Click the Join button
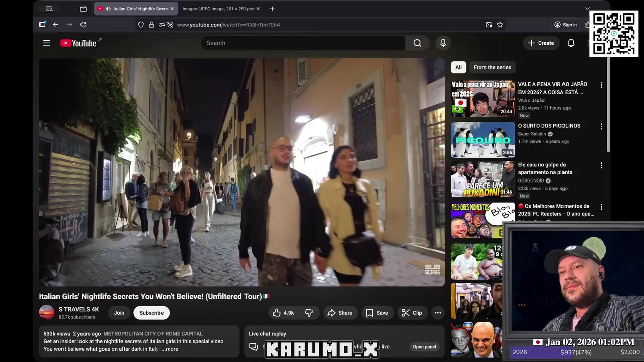This screenshot has width=644, height=362. click(x=119, y=313)
